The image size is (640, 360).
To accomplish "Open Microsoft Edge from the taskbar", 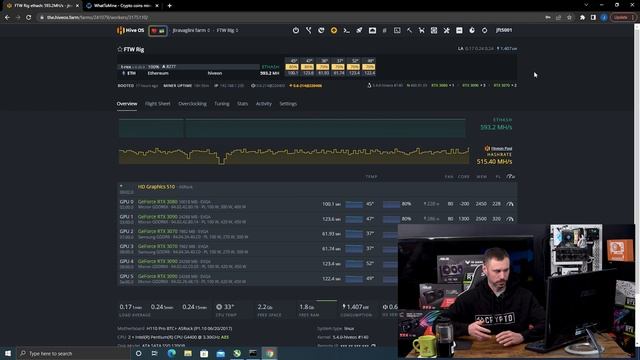I will pos(171,353).
